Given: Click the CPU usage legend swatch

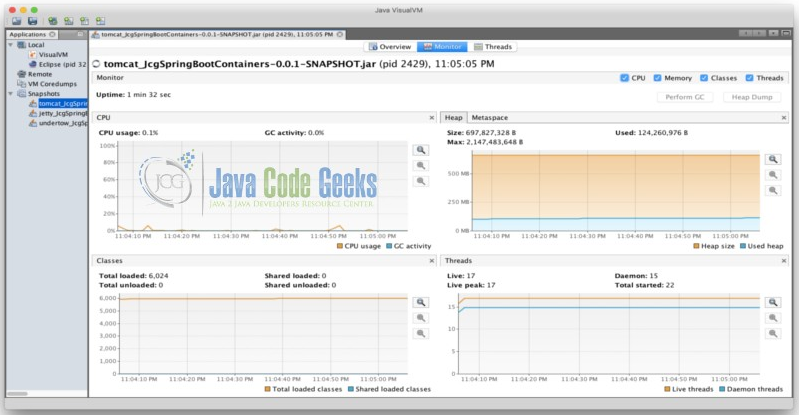Looking at the screenshot, I should (340, 246).
